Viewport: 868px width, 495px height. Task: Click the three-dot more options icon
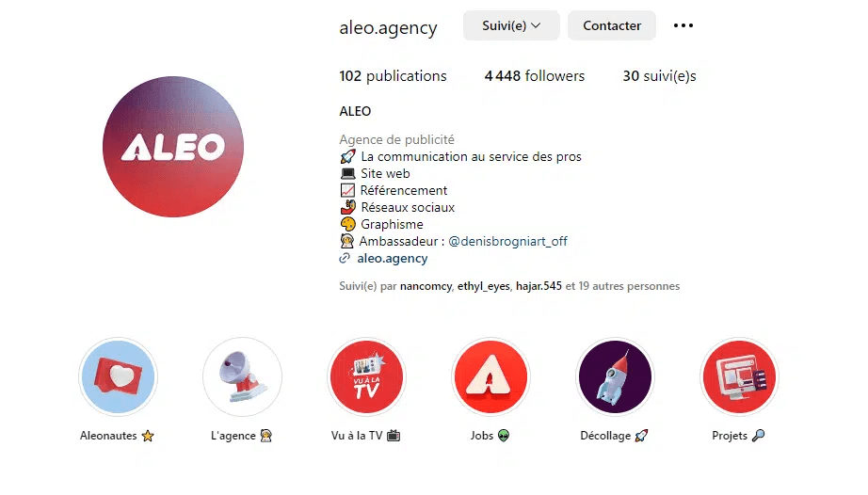683,25
